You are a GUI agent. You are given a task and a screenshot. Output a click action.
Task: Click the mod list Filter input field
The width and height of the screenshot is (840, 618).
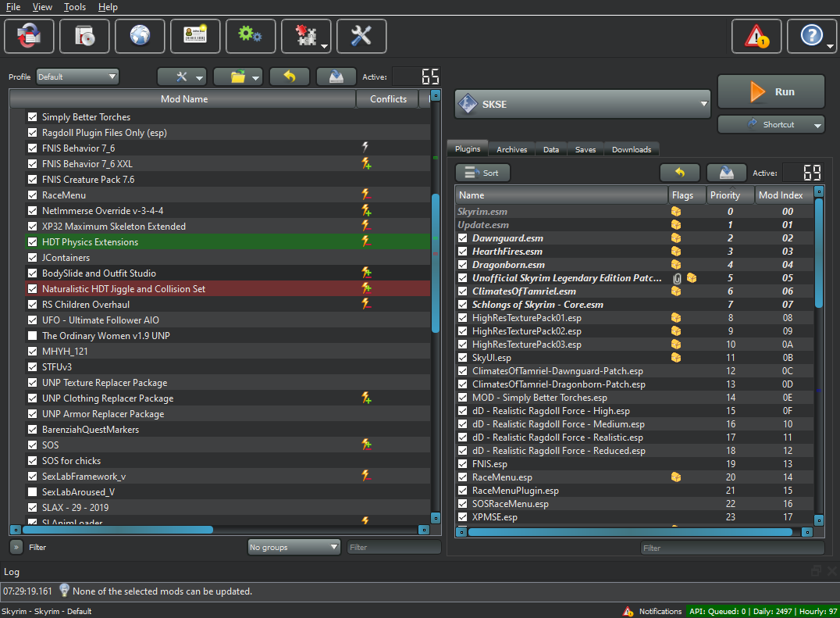click(x=393, y=547)
